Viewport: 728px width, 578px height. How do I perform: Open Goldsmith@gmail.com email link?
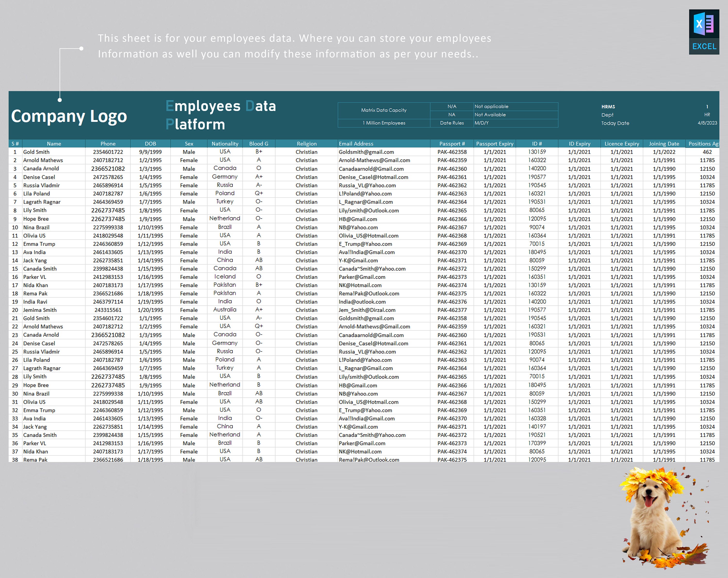pos(366,152)
